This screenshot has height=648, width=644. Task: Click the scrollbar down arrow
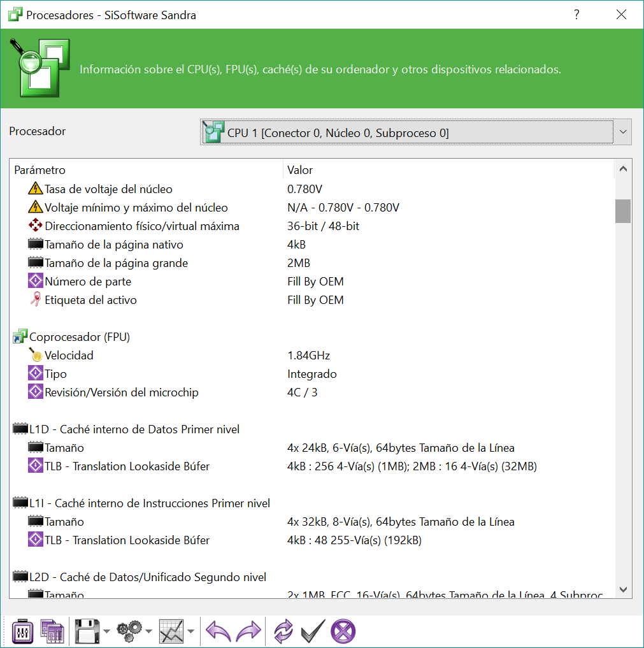point(624,589)
